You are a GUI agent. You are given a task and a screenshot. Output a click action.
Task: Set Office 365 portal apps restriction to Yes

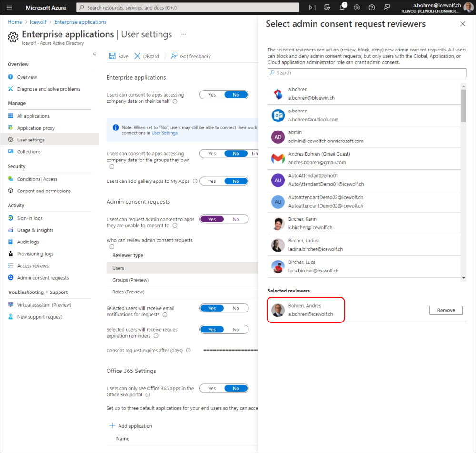click(212, 388)
